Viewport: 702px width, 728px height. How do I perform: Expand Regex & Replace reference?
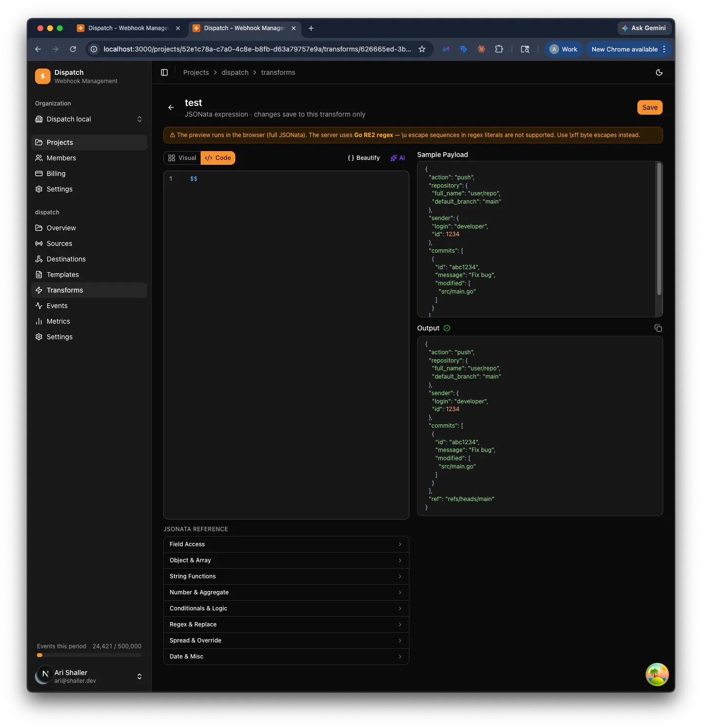click(x=286, y=624)
